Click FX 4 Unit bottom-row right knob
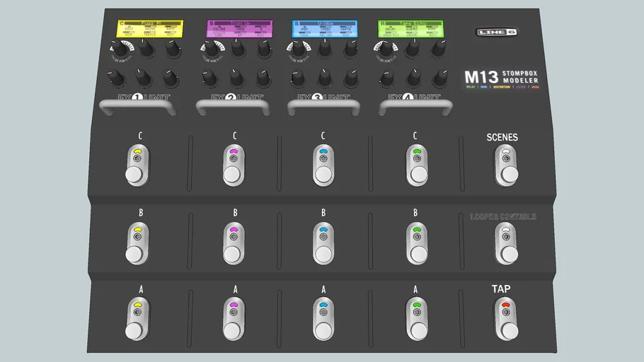This screenshot has height=362, width=644. tap(440, 78)
